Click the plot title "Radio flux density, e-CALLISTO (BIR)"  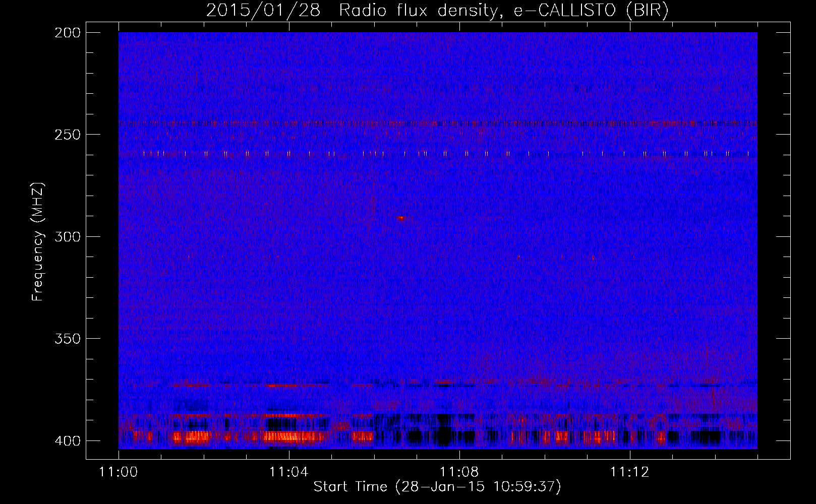503,10
